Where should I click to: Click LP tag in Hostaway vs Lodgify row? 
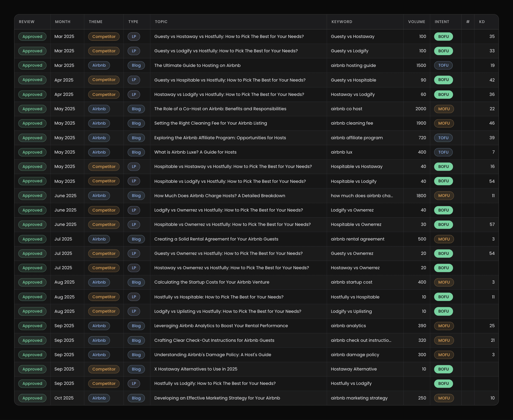pyautogui.click(x=134, y=94)
